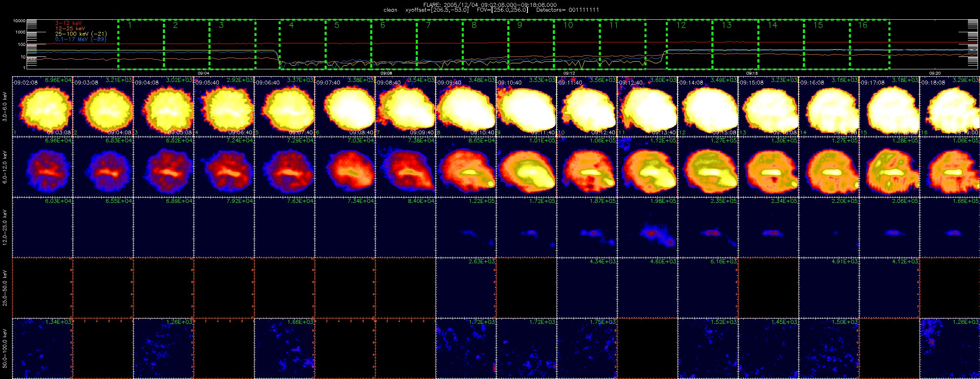Click the 2.06E+05 peak value label

tap(905, 201)
